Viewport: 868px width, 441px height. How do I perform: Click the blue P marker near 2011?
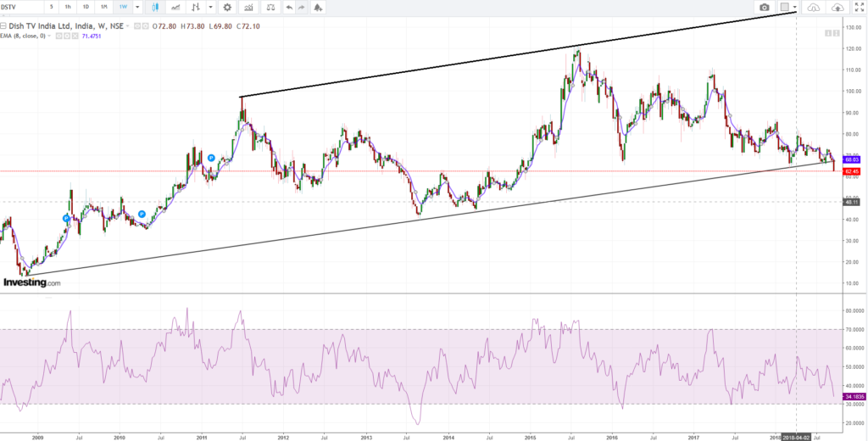(x=211, y=158)
